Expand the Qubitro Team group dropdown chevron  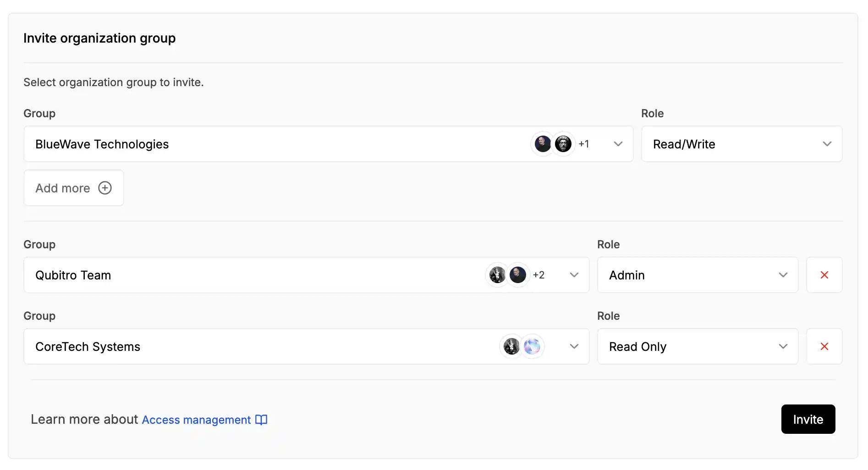pyautogui.click(x=574, y=275)
